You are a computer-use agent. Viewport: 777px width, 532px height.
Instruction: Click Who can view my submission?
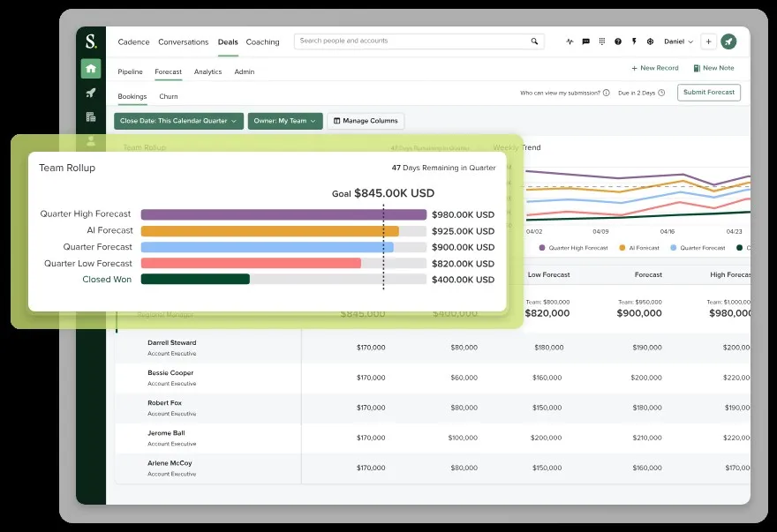pos(560,94)
